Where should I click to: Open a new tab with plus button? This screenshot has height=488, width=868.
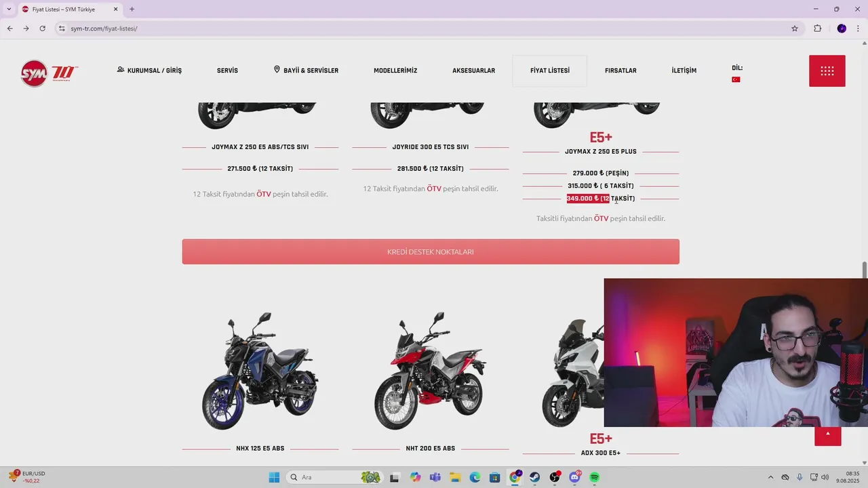click(132, 9)
